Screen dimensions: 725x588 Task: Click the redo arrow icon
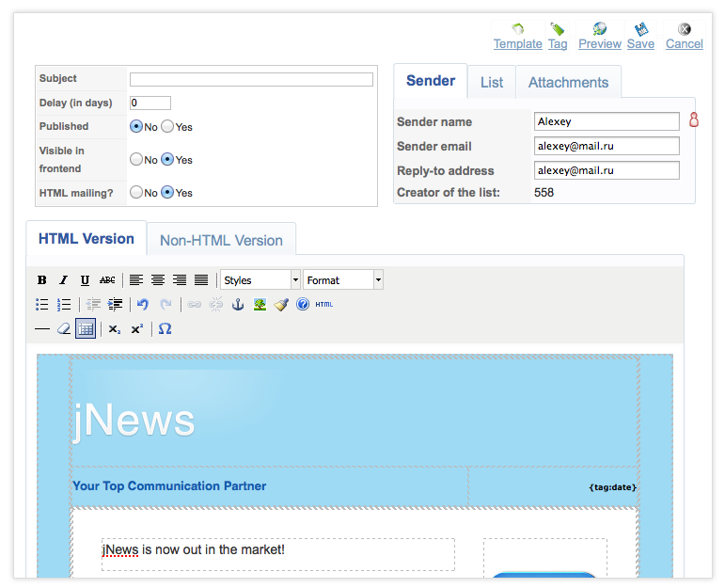point(165,305)
